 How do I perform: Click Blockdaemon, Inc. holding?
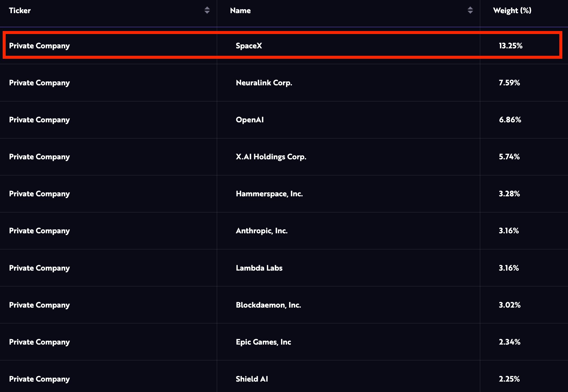point(268,305)
